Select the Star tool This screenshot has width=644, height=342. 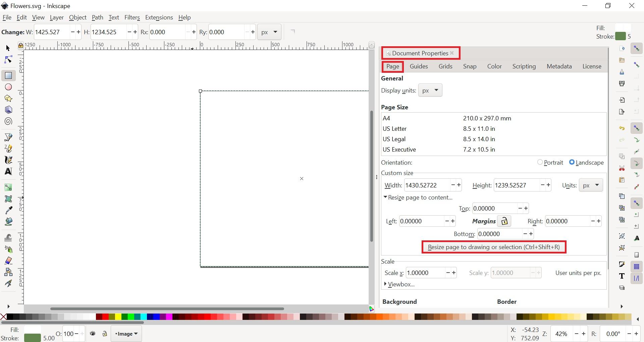click(x=8, y=98)
